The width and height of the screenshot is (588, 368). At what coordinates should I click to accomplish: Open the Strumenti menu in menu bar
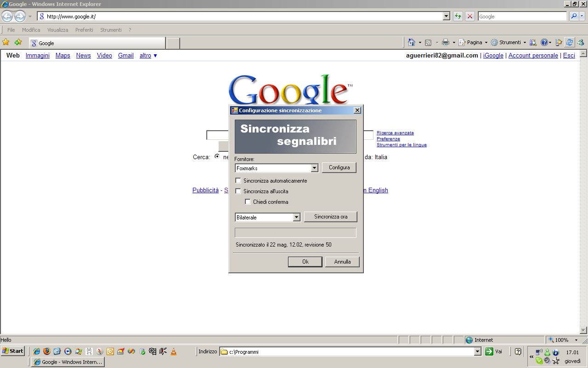(x=111, y=30)
